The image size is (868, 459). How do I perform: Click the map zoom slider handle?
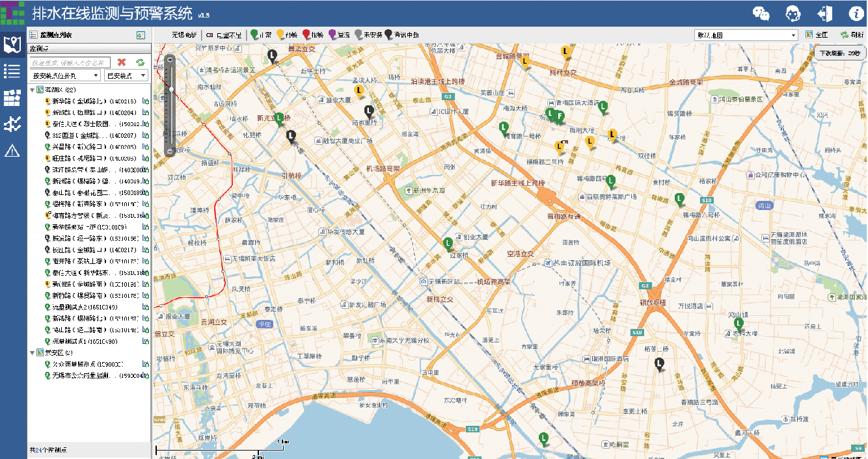(170, 89)
